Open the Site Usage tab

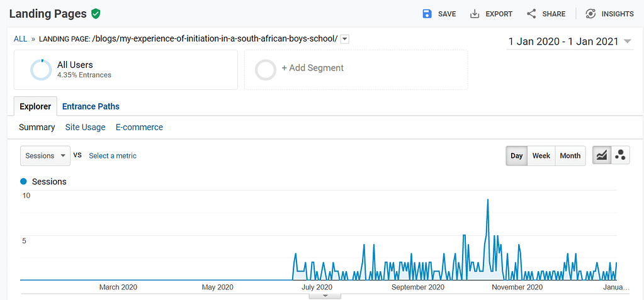[85, 127]
